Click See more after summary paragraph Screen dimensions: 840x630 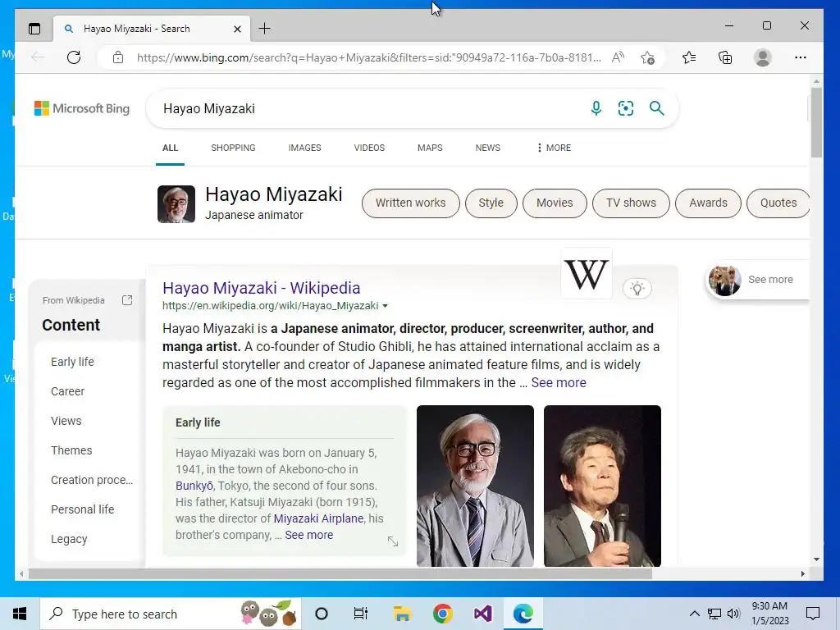pyautogui.click(x=558, y=382)
